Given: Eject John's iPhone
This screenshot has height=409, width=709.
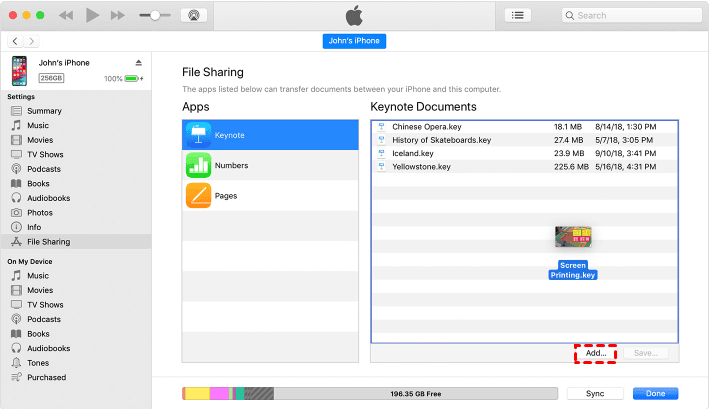Looking at the screenshot, I should click(137, 62).
